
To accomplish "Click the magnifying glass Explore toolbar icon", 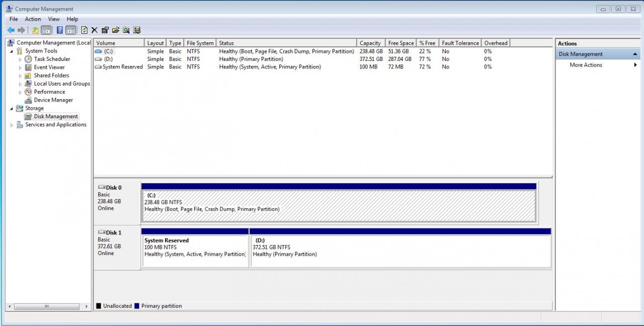I will (x=126, y=30).
